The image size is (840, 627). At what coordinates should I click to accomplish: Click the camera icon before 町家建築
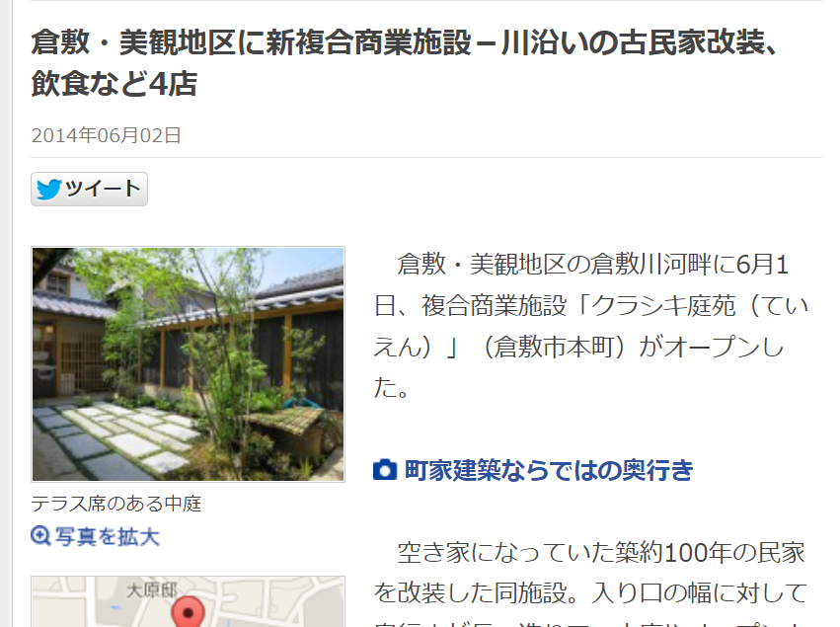[x=385, y=470]
